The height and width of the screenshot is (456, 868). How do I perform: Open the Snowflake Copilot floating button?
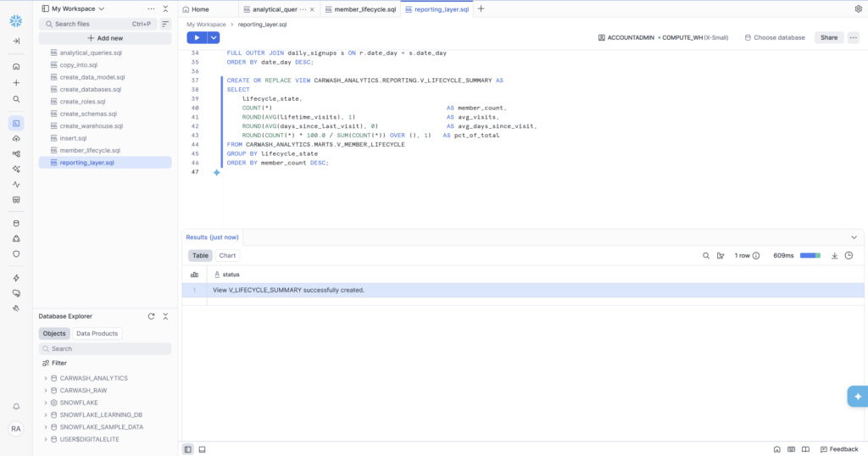(x=857, y=396)
